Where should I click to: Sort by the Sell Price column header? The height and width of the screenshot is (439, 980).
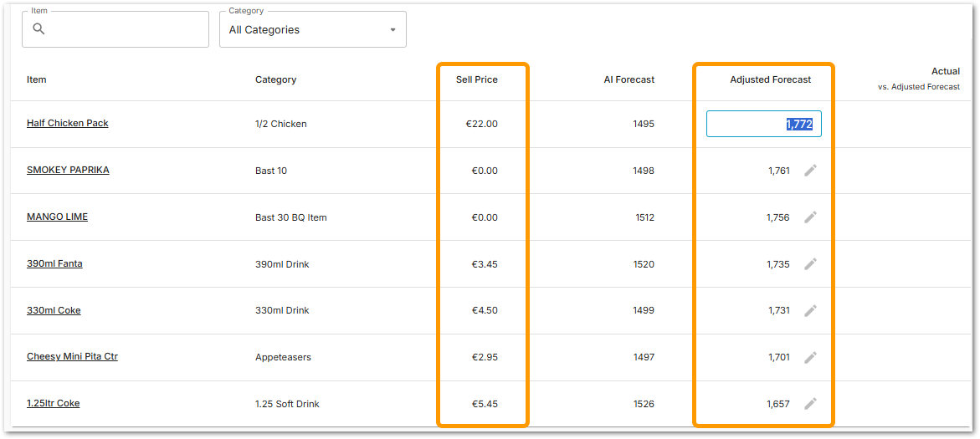[x=476, y=80]
